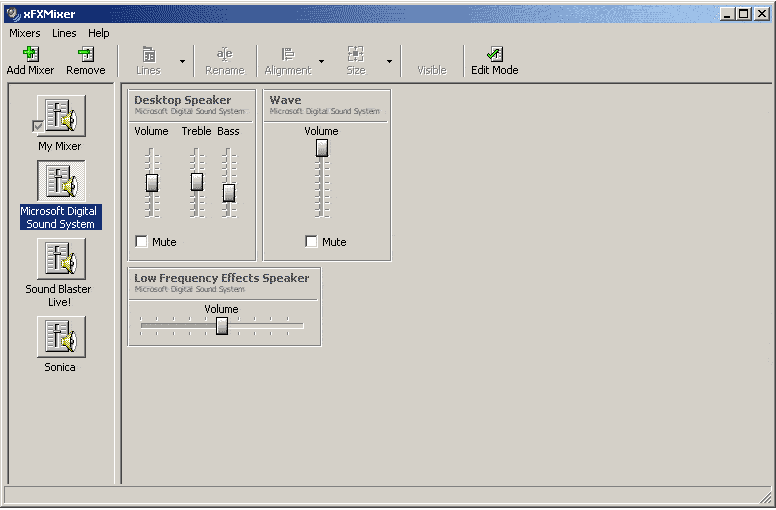The image size is (776, 510).
Task: Click the Low Frequency Effects Volume slider thumb
Action: (x=222, y=325)
